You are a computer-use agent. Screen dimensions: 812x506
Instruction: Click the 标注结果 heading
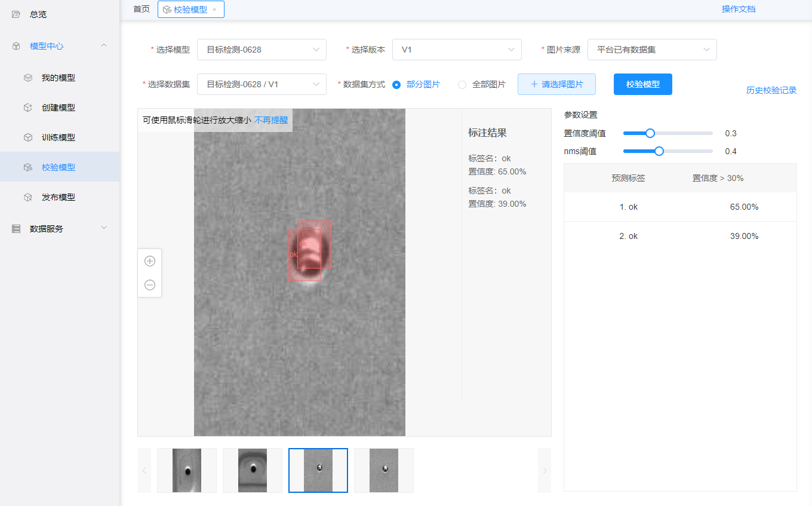click(487, 133)
